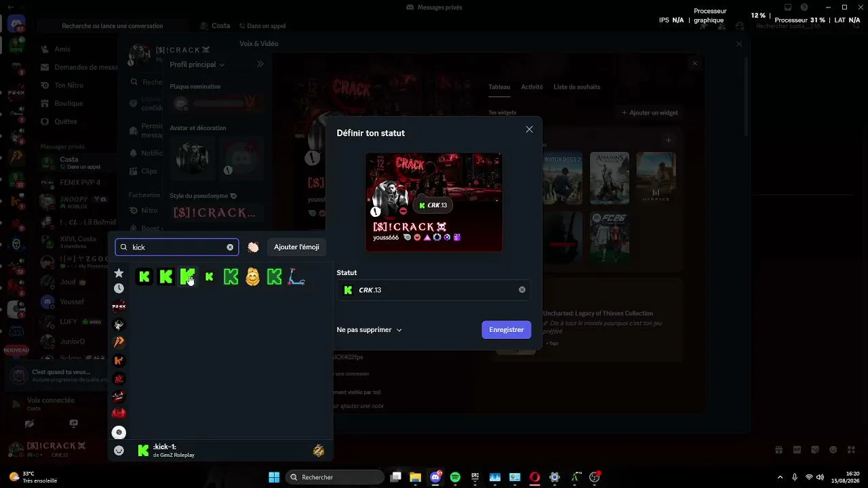Open the Windows Start menu

274,477
